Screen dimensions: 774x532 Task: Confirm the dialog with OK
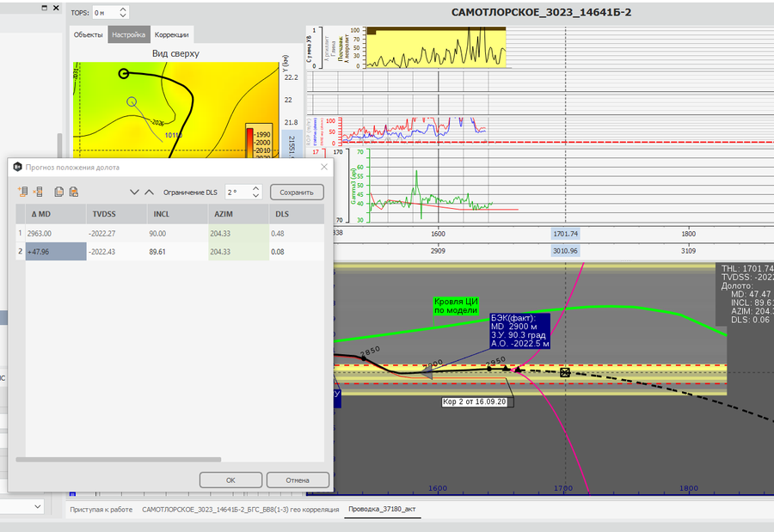[230, 480]
